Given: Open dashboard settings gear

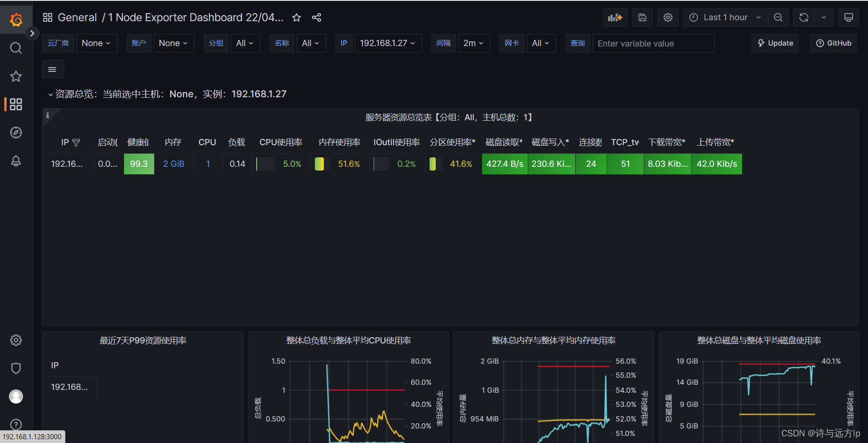Looking at the screenshot, I should (x=668, y=17).
